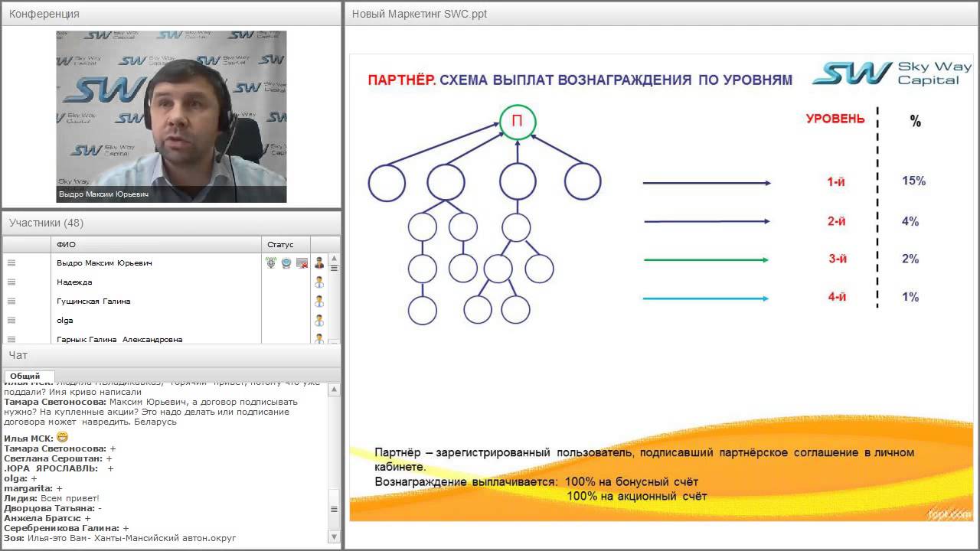Image resolution: width=980 pixels, height=551 pixels.
Task: Click the moderator role icon for Выдро Максим Юрьевич
Action: pyautogui.click(x=319, y=262)
